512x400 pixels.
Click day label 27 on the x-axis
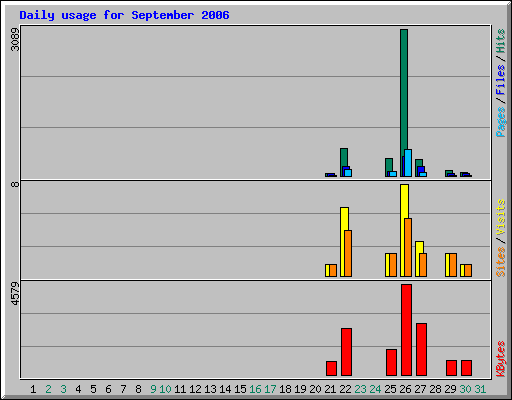420,389
